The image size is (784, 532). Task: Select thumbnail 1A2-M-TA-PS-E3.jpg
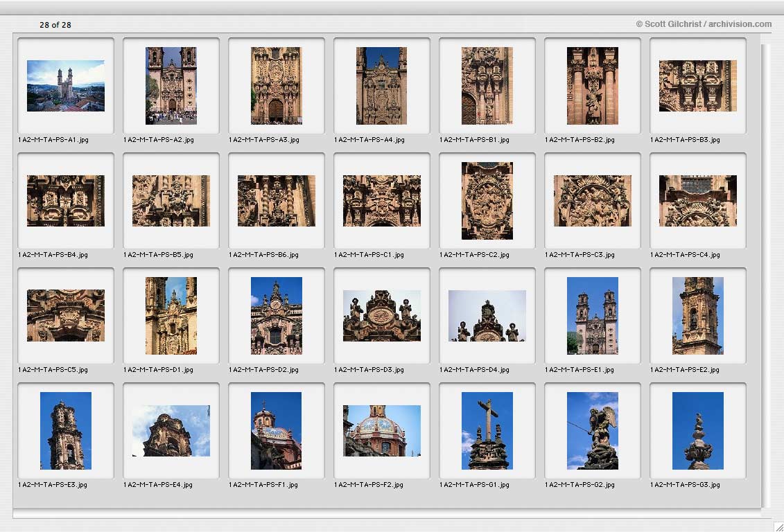65,431
